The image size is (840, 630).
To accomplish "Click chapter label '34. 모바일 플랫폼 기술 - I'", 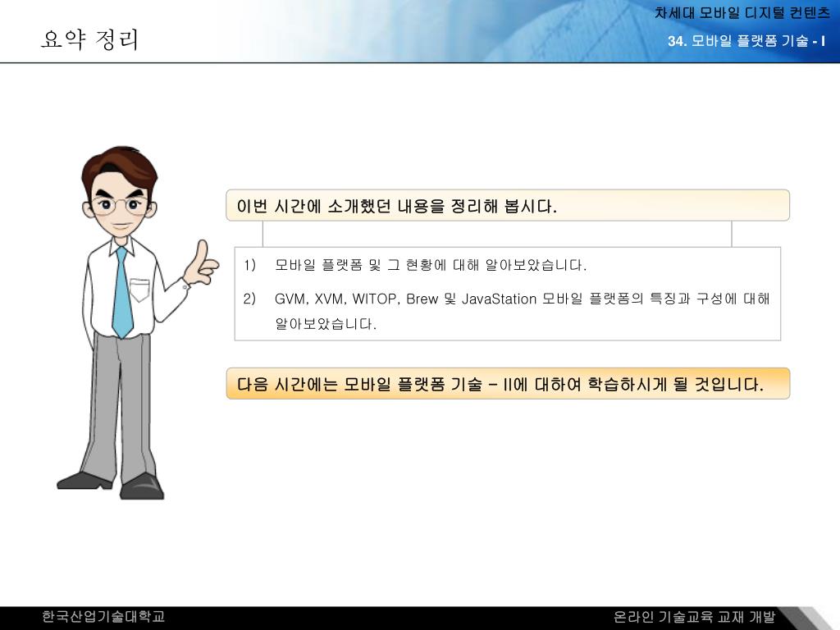I will click(746, 41).
